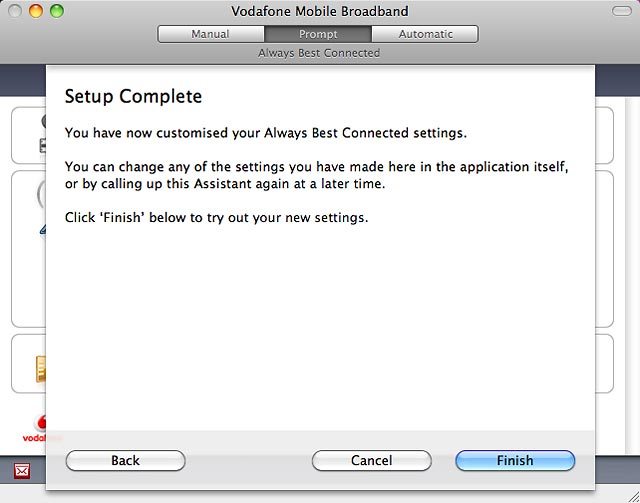Click the Finish button
Screen dimensions: 640x503
(515, 461)
